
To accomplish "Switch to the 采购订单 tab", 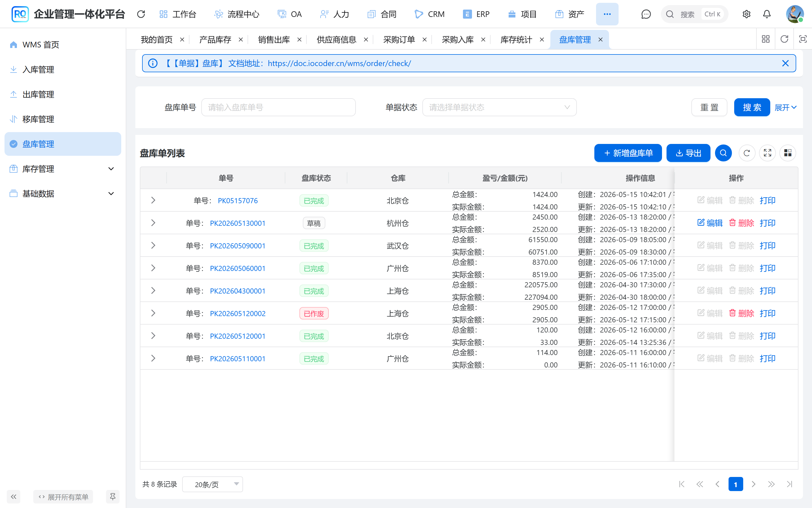I will pos(399,40).
